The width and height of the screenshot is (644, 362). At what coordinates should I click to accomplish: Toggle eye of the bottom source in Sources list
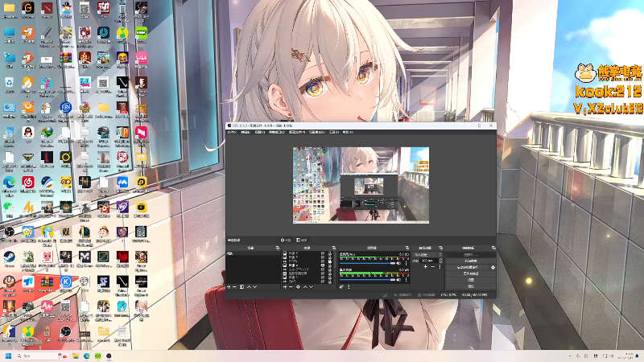[x=323, y=282]
